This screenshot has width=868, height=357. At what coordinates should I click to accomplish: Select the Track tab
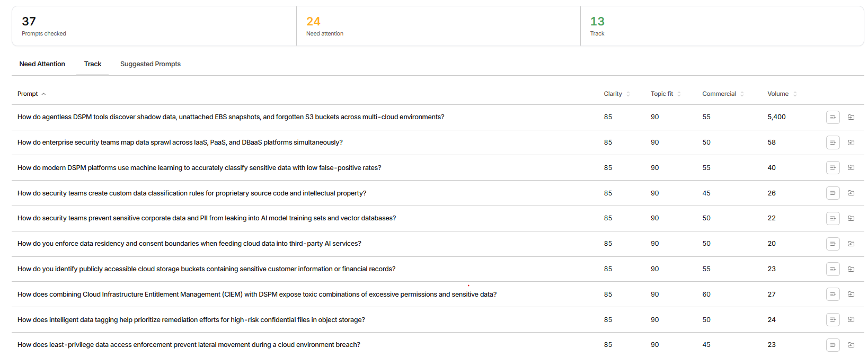pos(93,64)
